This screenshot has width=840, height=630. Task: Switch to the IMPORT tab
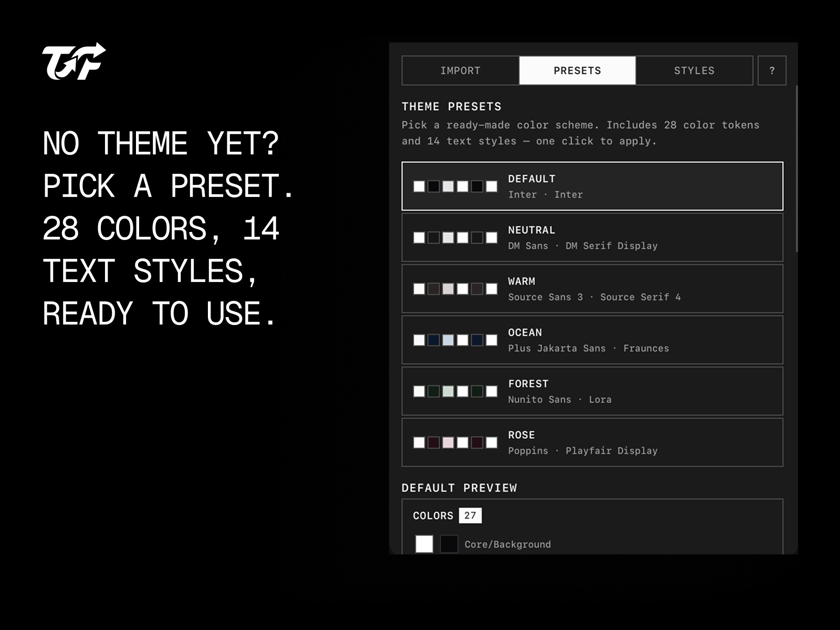459,70
